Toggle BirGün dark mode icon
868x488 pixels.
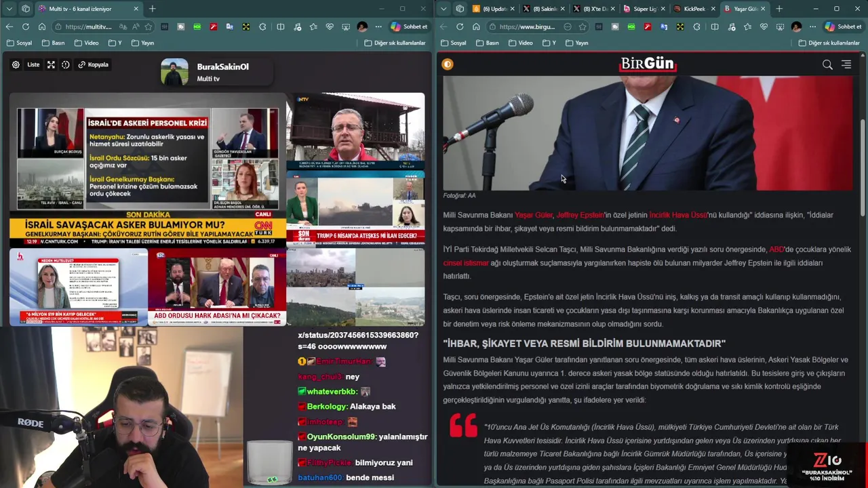coord(448,64)
